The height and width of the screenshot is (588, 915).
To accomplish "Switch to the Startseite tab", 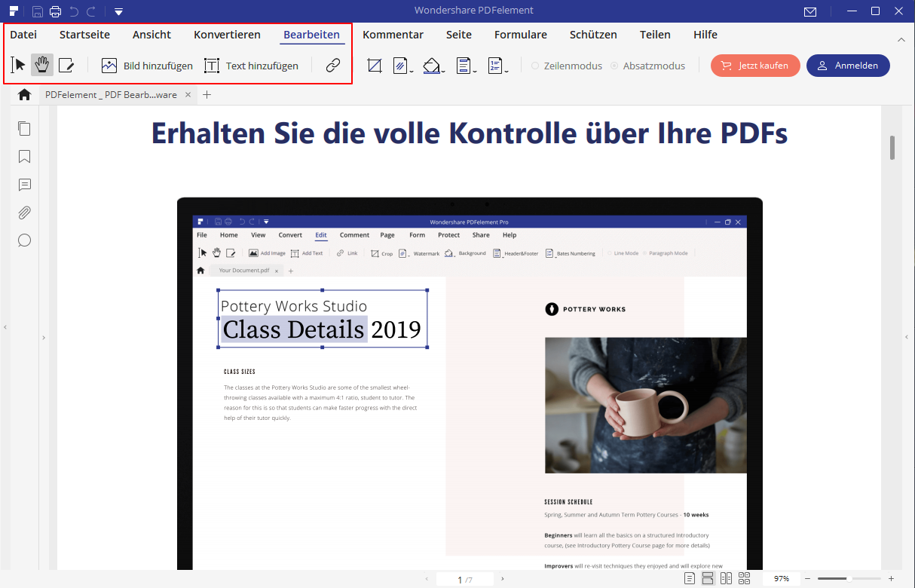I will [x=84, y=35].
